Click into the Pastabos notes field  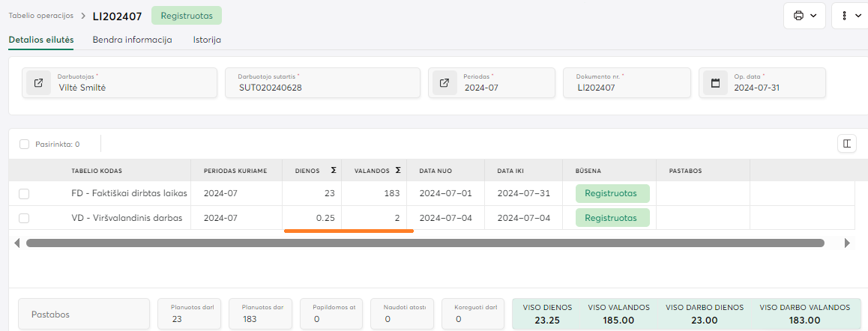point(84,315)
